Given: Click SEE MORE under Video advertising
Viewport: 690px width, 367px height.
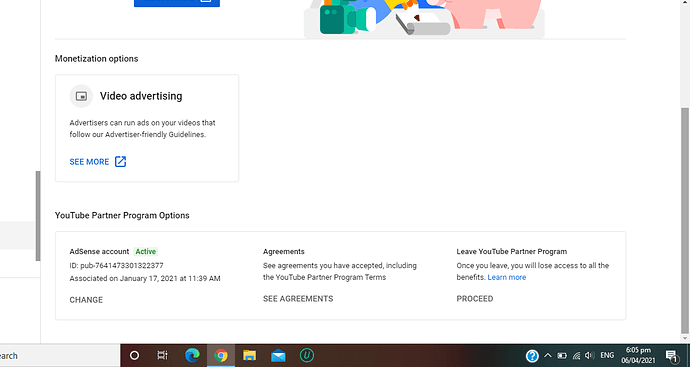Looking at the screenshot, I should [x=89, y=162].
